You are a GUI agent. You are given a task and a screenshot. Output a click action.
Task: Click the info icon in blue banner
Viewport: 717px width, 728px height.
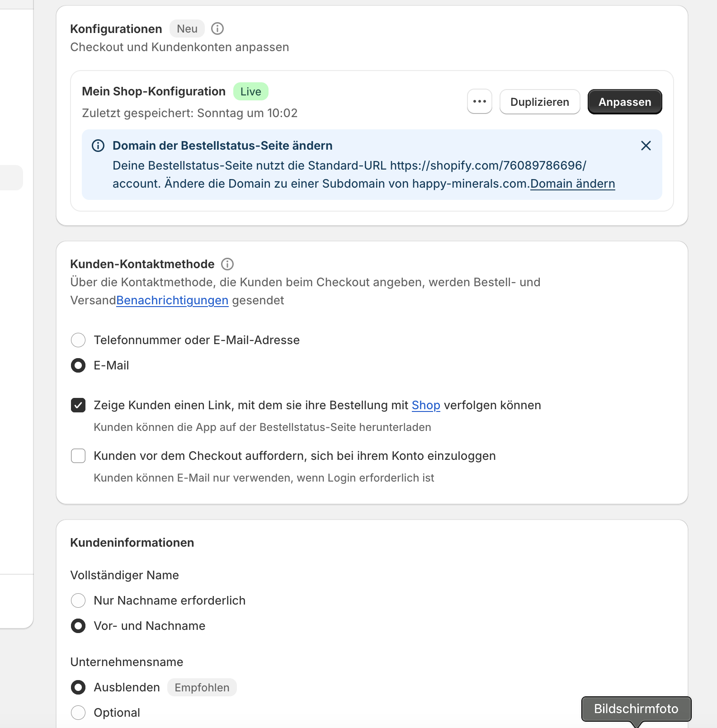(x=98, y=146)
